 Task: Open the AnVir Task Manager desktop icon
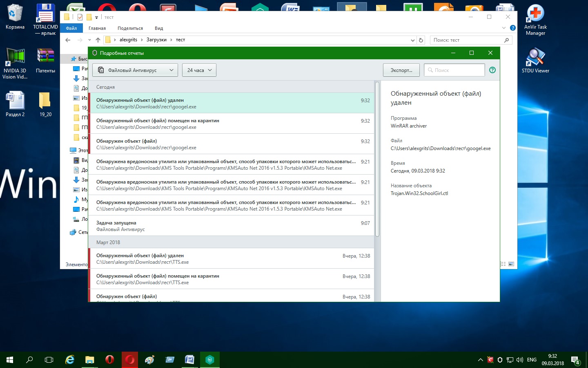coord(535,20)
